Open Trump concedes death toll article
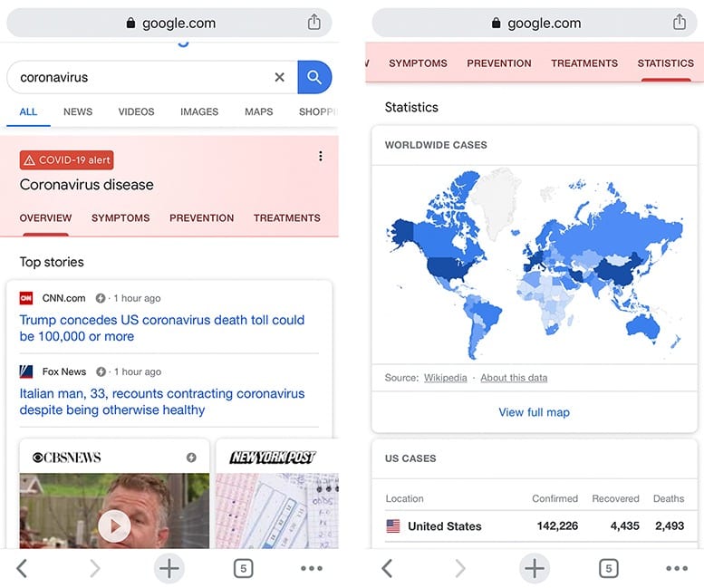Image resolution: width=704 pixels, height=588 pixels. (x=161, y=328)
